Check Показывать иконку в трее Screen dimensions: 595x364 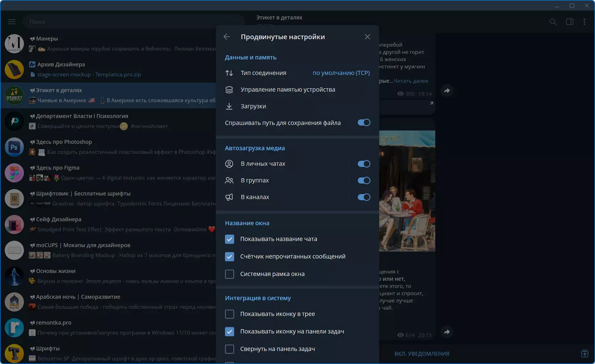pos(230,314)
